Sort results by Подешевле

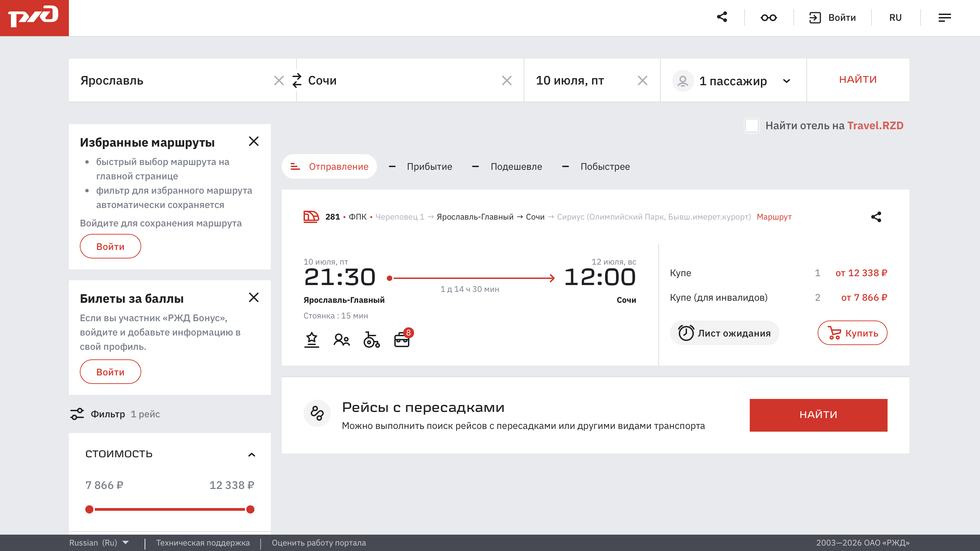tap(516, 166)
